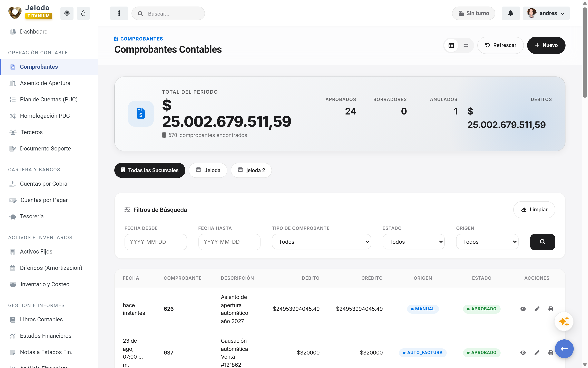The image size is (588, 368).
Task: Create a new comprobante with Nuevo
Action: coord(546,45)
